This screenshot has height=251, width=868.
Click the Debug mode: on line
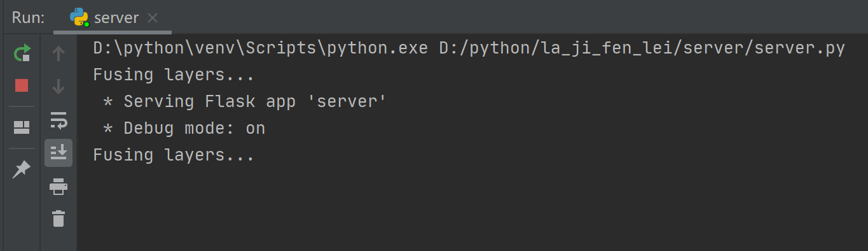[184, 129]
